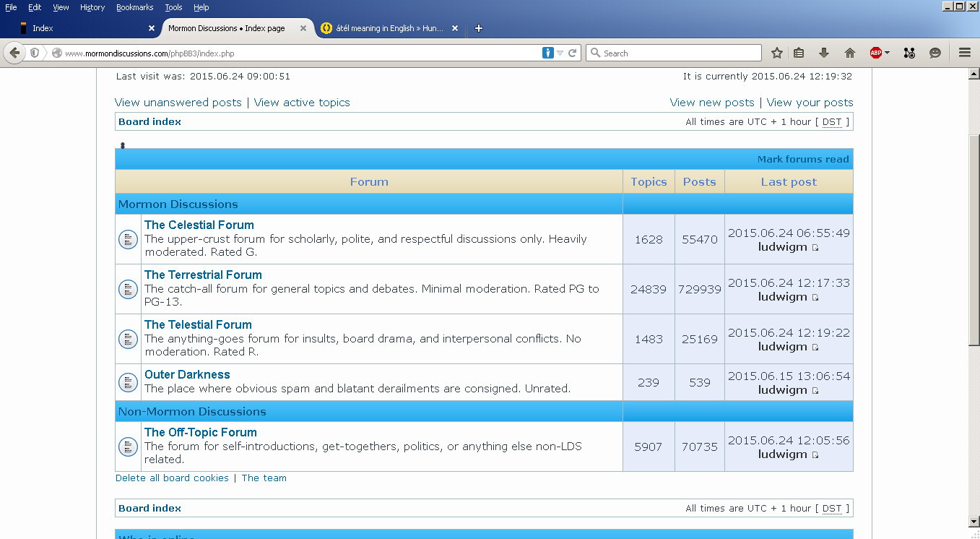View latest post icon in Outer Darkness row
Image resolution: width=980 pixels, height=539 pixels.
pyautogui.click(x=815, y=391)
